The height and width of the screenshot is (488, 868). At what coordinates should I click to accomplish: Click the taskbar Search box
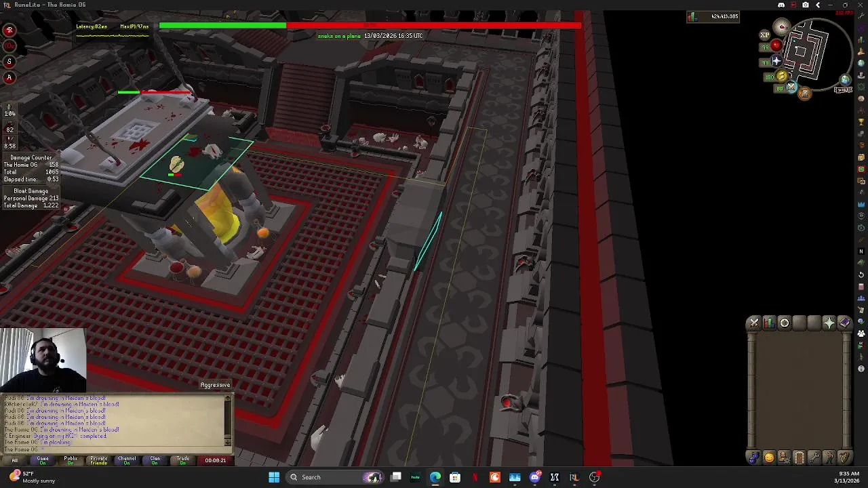[x=335, y=477]
